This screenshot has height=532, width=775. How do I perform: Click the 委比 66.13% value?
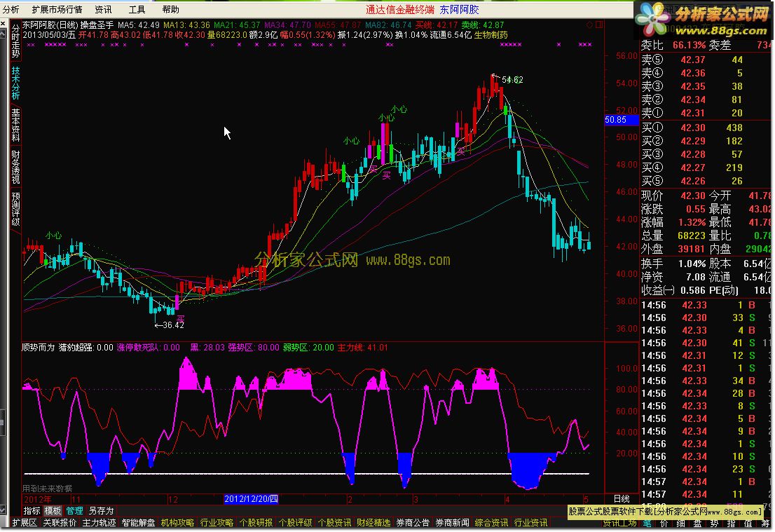click(x=689, y=45)
